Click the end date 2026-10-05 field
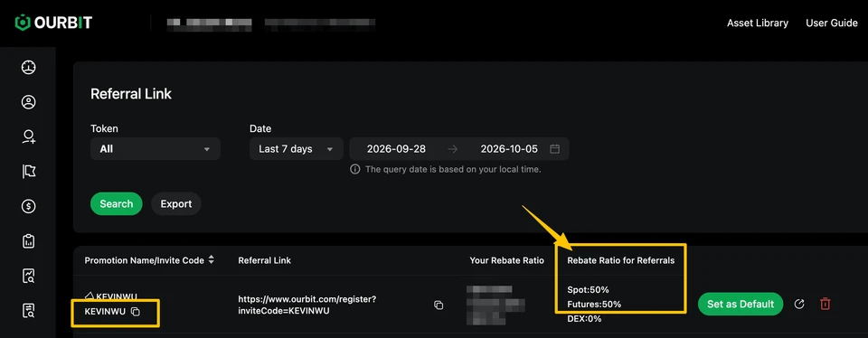 coord(509,149)
